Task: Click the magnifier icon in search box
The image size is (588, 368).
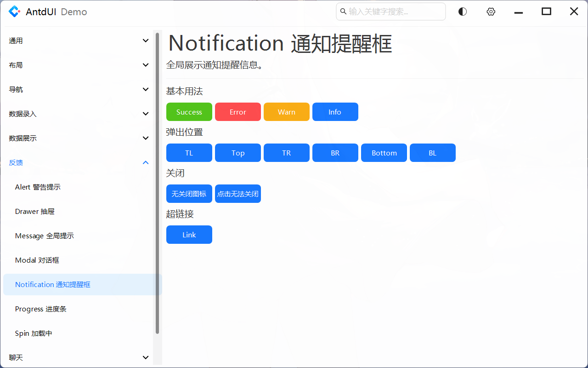Action: [343, 11]
